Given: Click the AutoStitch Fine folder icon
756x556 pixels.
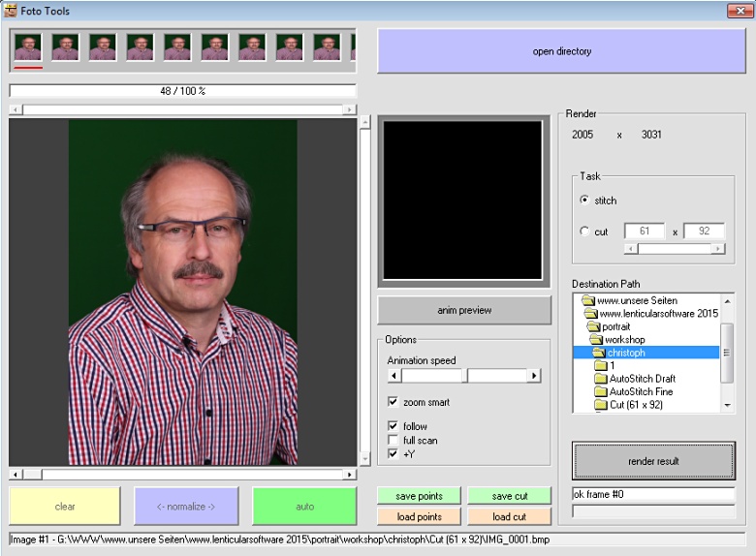Looking at the screenshot, I should point(600,391).
